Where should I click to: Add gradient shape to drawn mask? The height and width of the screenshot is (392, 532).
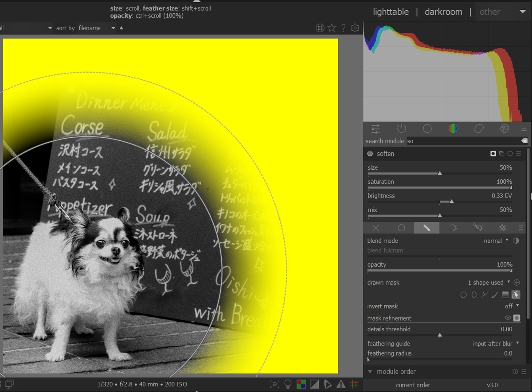tap(505, 295)
